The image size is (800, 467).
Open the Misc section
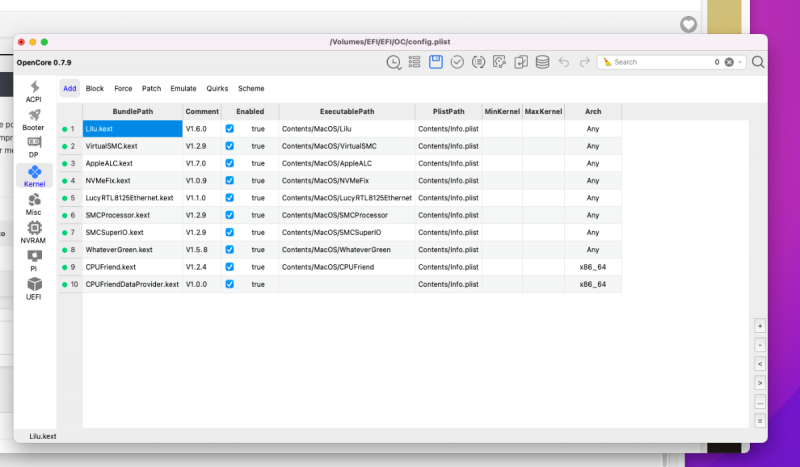pos(34,205)
